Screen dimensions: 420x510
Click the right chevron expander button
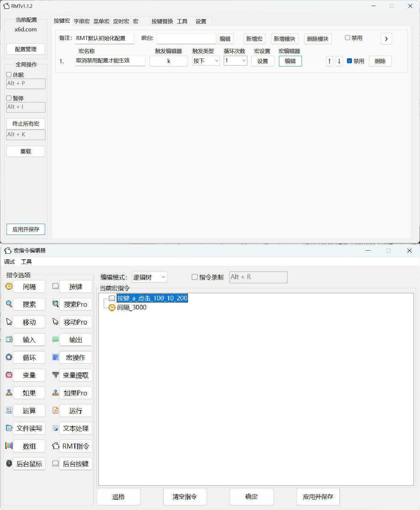pos(386,39)
